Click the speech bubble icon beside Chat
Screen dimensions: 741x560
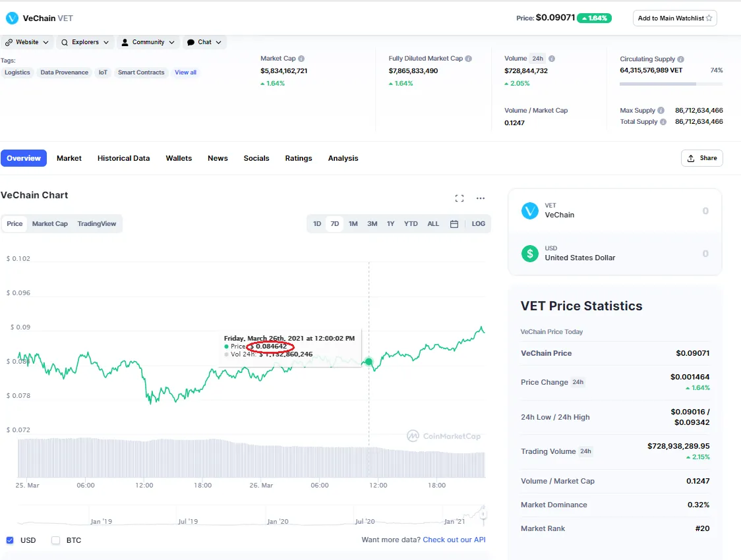(191, 42)
